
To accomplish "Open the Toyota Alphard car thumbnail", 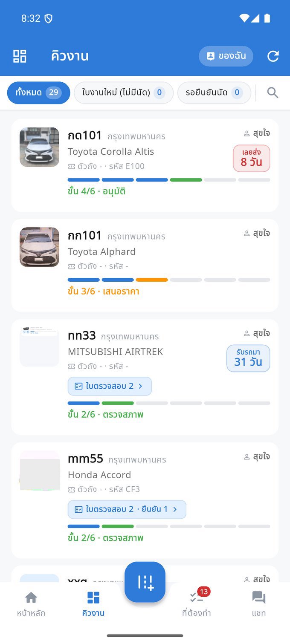I will point(39,247).
